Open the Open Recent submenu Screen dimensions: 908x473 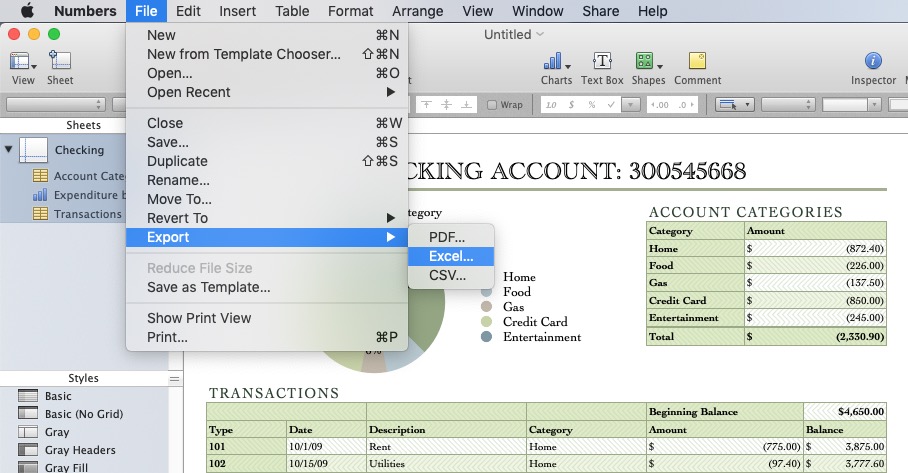267,93
